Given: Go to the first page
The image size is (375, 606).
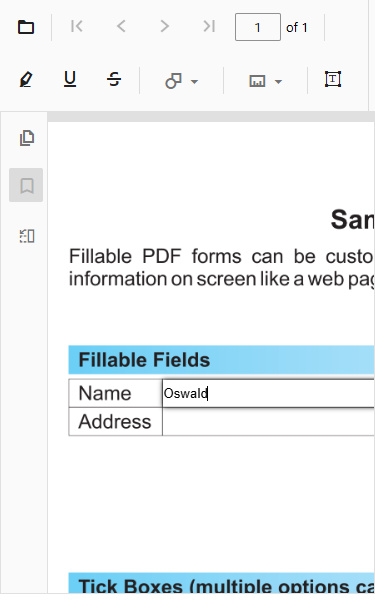Looking at the screenshot, I should coord(77,26).
